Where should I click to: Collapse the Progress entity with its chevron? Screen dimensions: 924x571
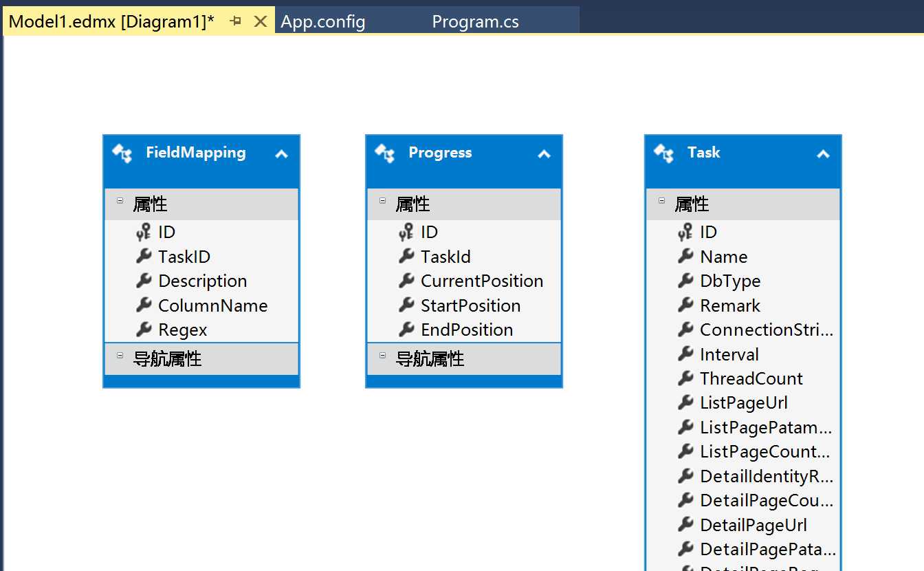click(x=544, y=154)
